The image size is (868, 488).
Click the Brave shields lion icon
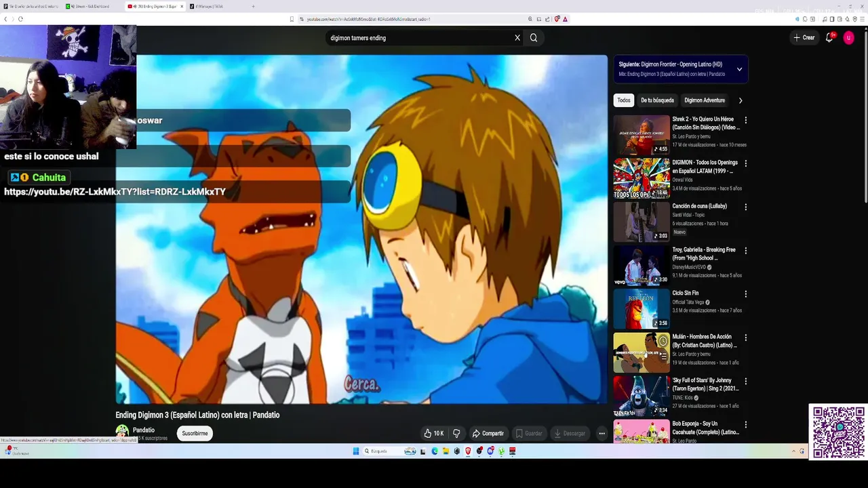coord(557,19)
